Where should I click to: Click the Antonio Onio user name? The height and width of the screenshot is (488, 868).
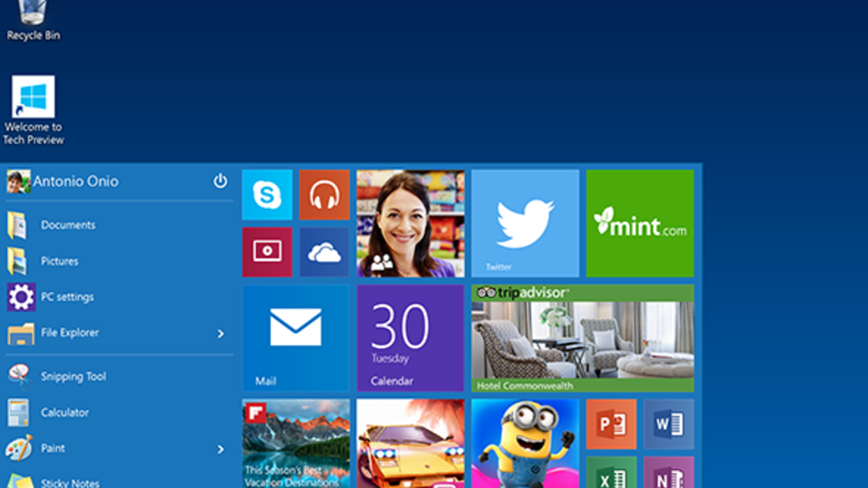76,181
